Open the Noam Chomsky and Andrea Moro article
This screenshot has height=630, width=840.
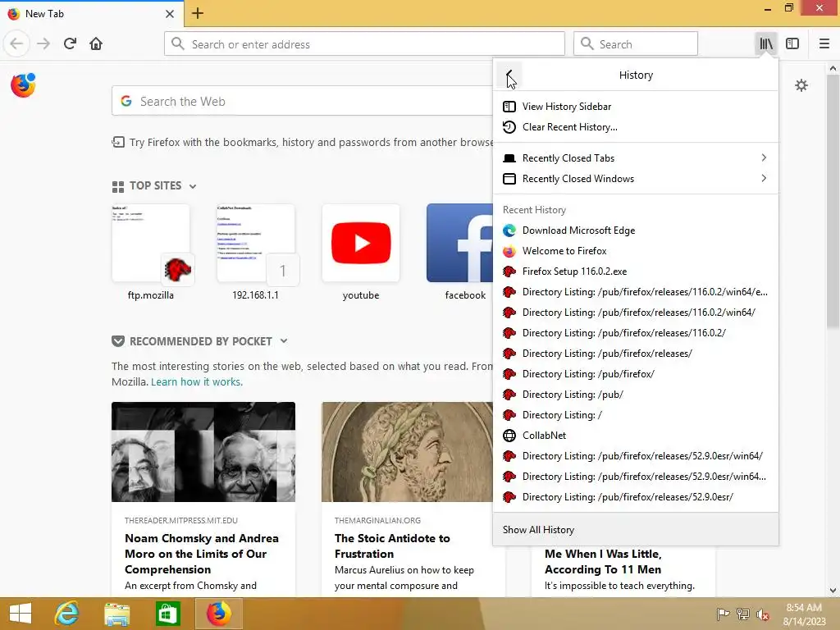tap(203, 498)
